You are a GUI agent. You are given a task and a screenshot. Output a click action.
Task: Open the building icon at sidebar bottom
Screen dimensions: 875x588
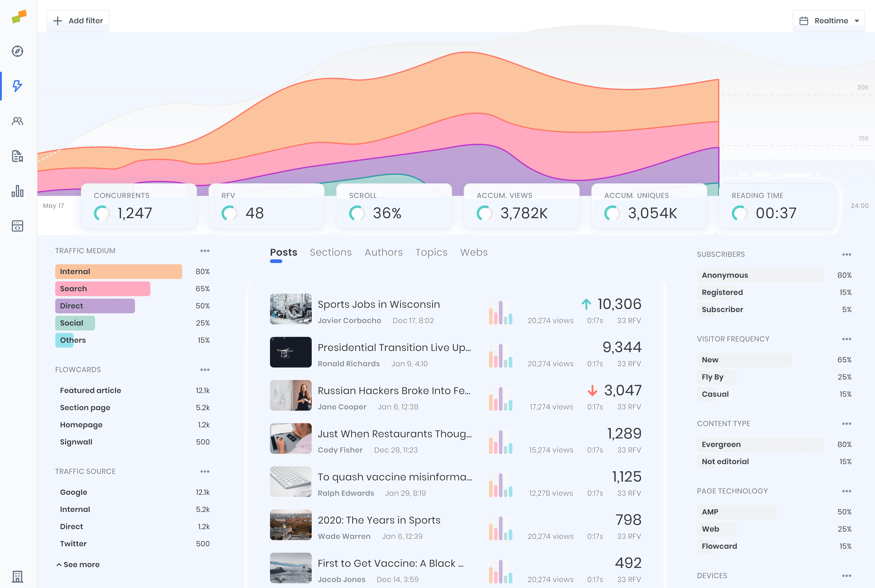(x=17, y=576)
